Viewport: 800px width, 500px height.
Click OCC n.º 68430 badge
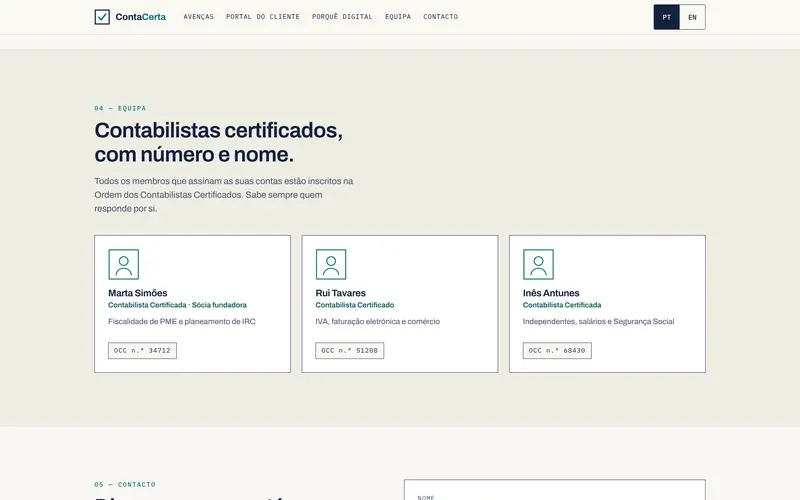557,351
